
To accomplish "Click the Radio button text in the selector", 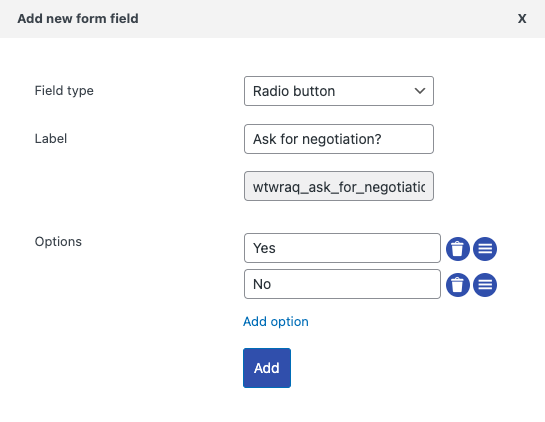I will [x=294, y=91].
